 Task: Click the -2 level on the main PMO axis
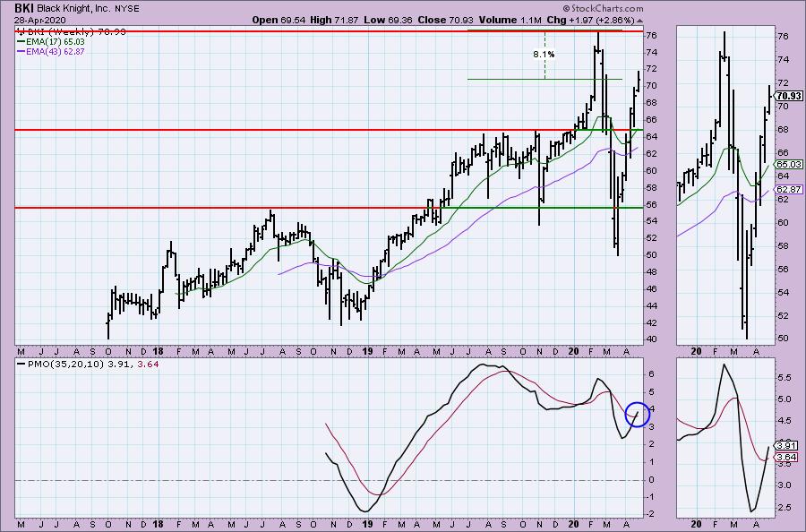click(650, 514)
